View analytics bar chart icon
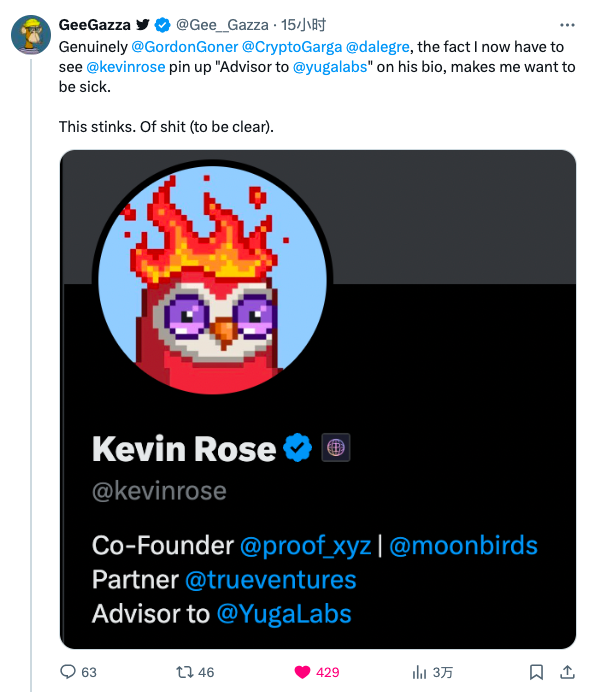This screenshot has height=692, width=591. [419, 672]
